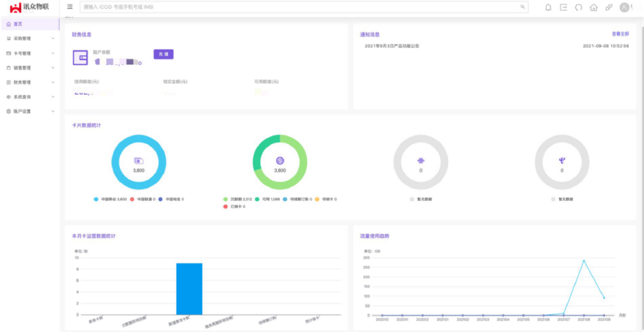The height and width of the screenshot is (332, 644).
Task: Open 查看全部 link in notifications
Action: [620, 34]
